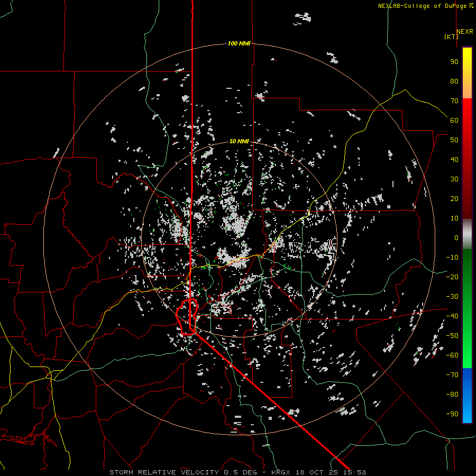
Task: Pick the gray zero-velocity segment of the color bar
Action: (x=467, y=234)
